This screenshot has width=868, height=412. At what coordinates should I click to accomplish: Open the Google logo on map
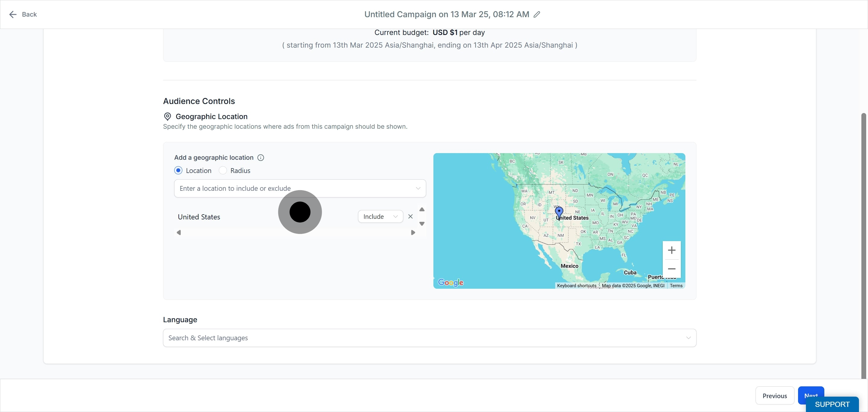click(x=451, y=282)
